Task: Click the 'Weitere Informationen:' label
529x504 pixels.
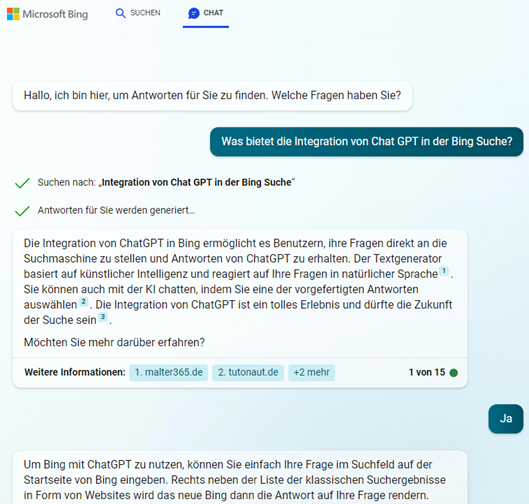Action: click(x=75, y=372)
